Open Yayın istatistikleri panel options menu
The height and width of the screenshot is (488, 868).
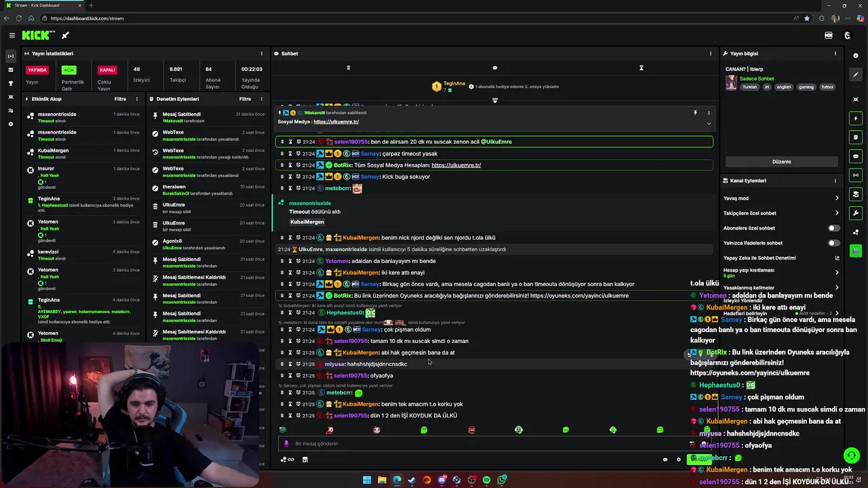point(261,54)
